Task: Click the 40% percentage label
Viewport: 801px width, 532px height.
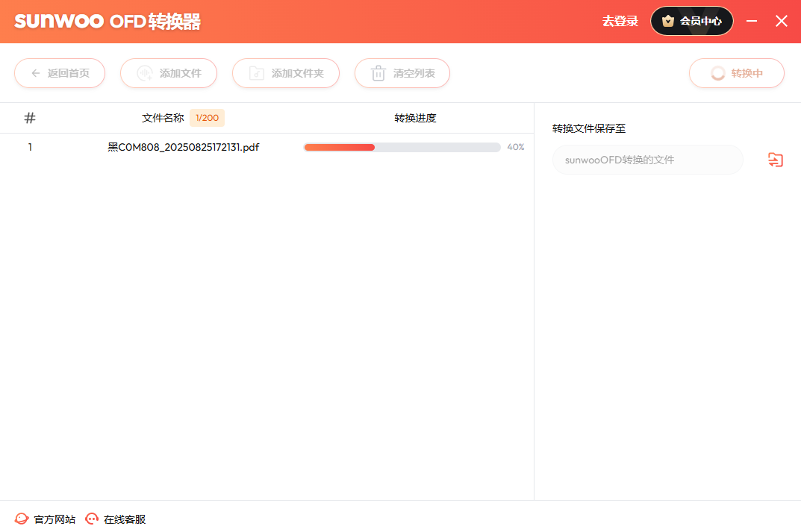Action: click(516, 148)
